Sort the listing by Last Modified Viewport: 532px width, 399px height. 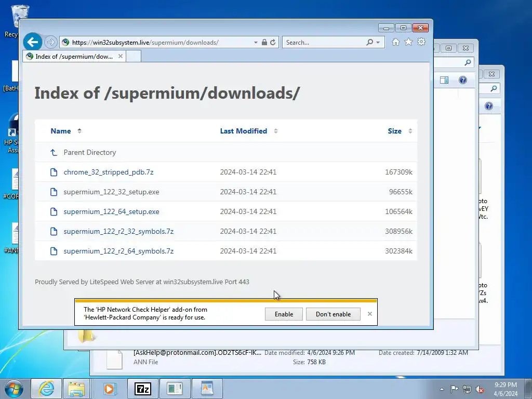(x=244, y=131)
